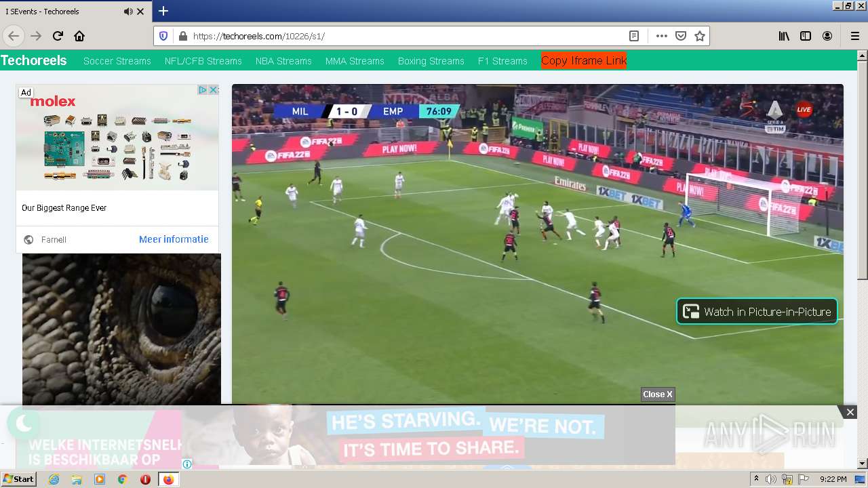Show hidden system tray icons
This screenshot has width=868, height=488.
click(756, 479)
